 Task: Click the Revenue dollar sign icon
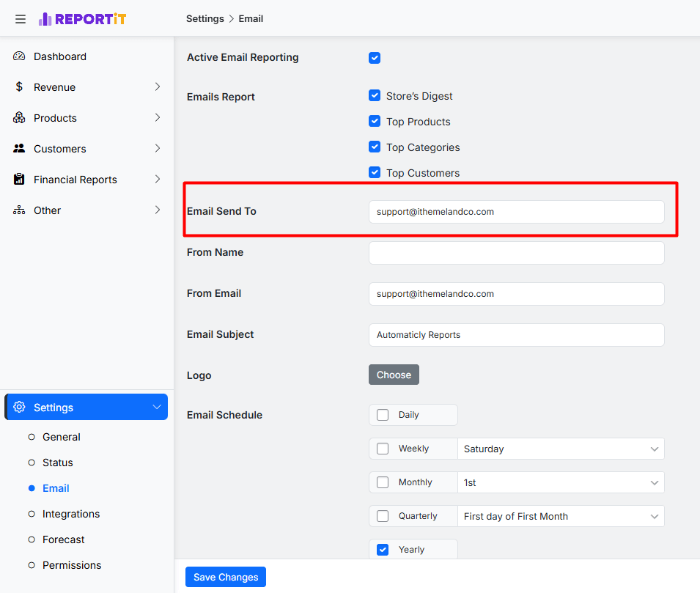[x=19, y=87]
